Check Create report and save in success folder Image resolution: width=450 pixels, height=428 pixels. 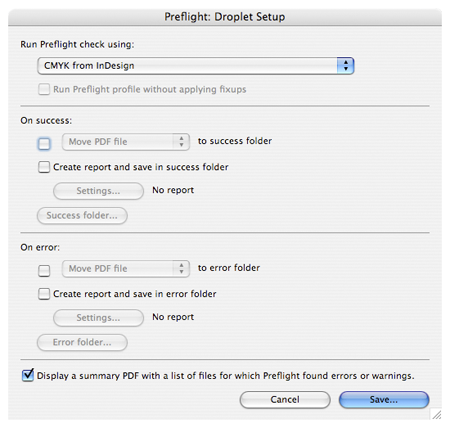(44, 167)
